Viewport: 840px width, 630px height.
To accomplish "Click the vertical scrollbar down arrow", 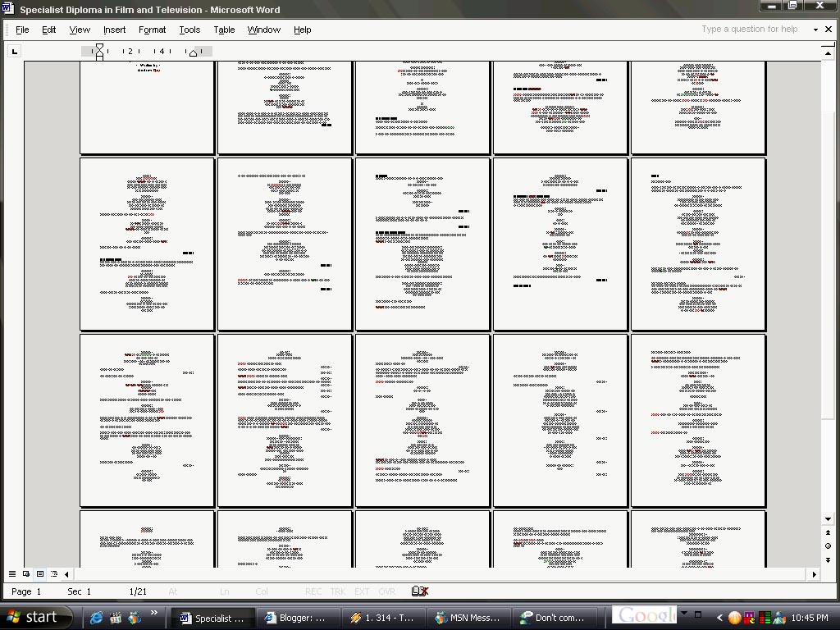I will 828,518.
